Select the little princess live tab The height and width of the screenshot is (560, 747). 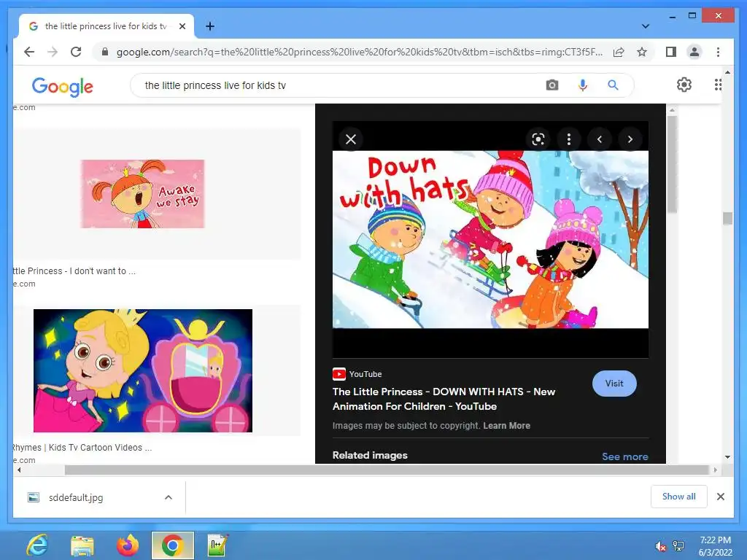(x=106, y=26)
